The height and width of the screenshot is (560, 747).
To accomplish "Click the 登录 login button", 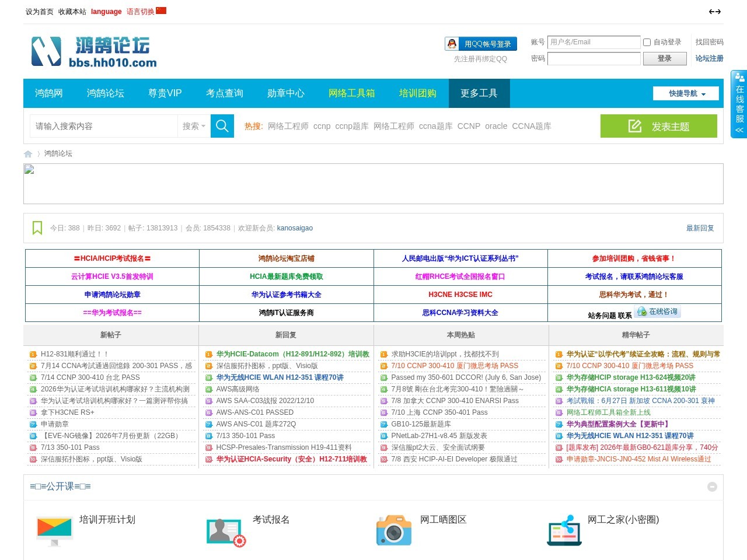I will pos(664,58).
